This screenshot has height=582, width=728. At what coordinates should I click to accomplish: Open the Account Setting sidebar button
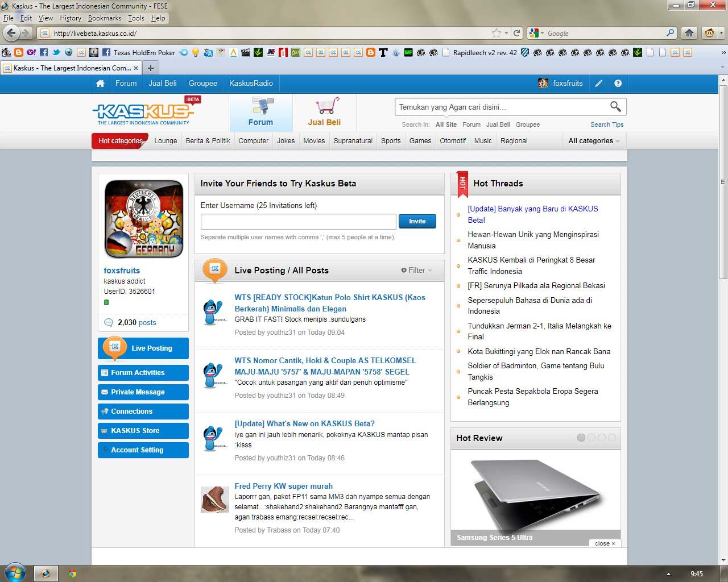pos(143,450)
